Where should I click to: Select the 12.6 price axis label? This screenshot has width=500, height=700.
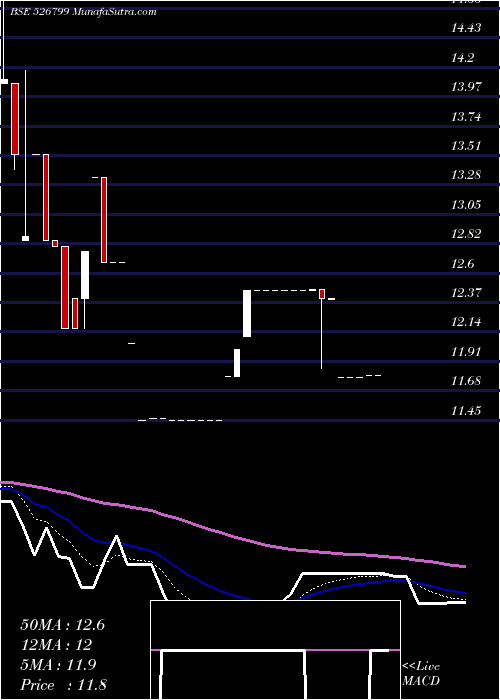tap(463, 263)
